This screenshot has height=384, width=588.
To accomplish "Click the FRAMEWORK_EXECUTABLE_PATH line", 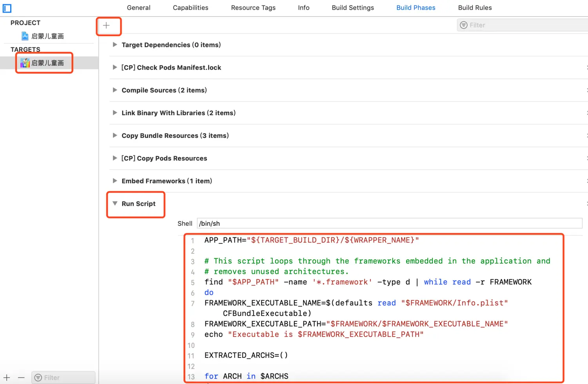I will pos(356,324).
